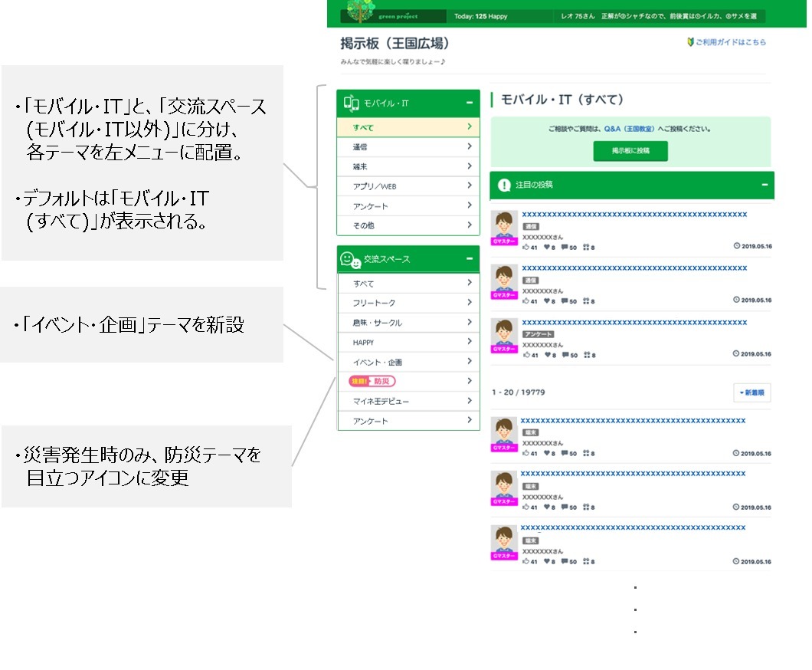Collapse the 交流スペース menu section

coord(468,259)
